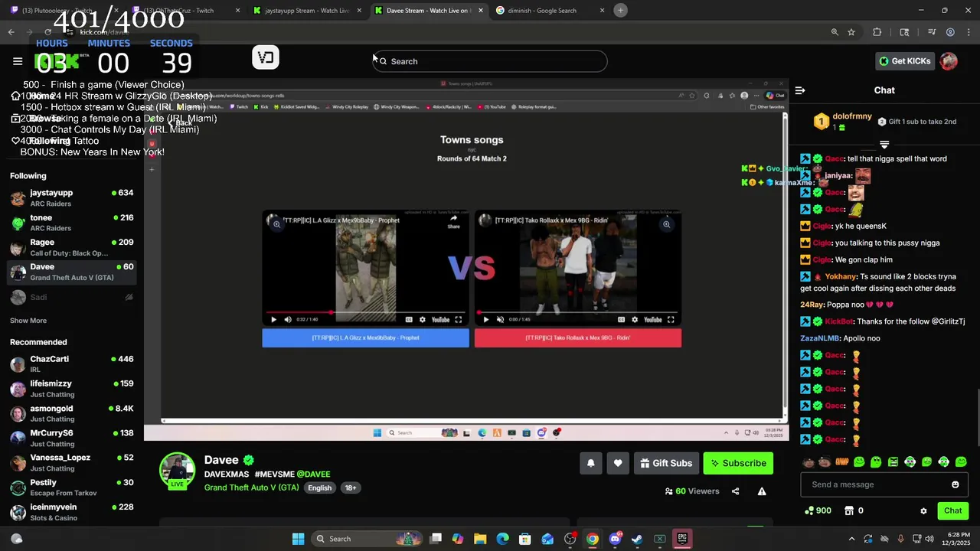Open Chrome three-dot menu
The image size is (980, 551).
tap(967, 32)
